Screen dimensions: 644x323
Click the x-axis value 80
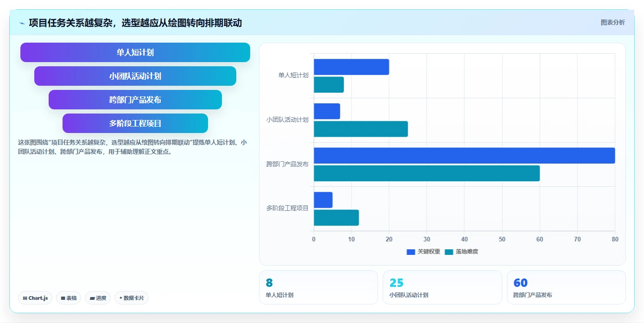615,239
